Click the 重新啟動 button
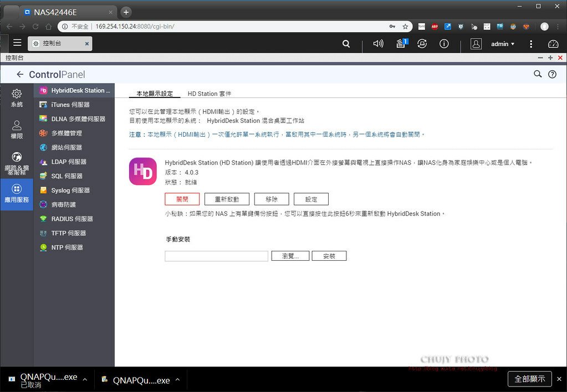The image size is (567, 392). 227,199
